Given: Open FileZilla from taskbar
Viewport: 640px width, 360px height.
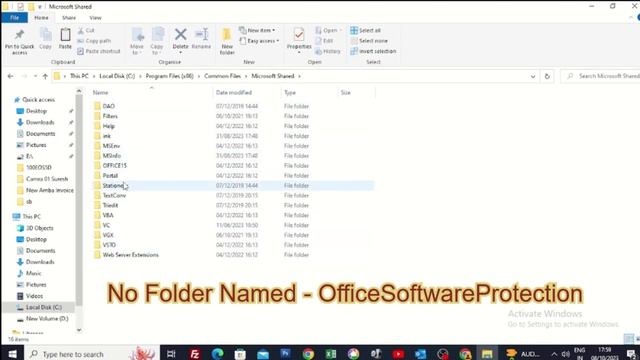Looking at the screenshot, I should click(x=195, y=353).
